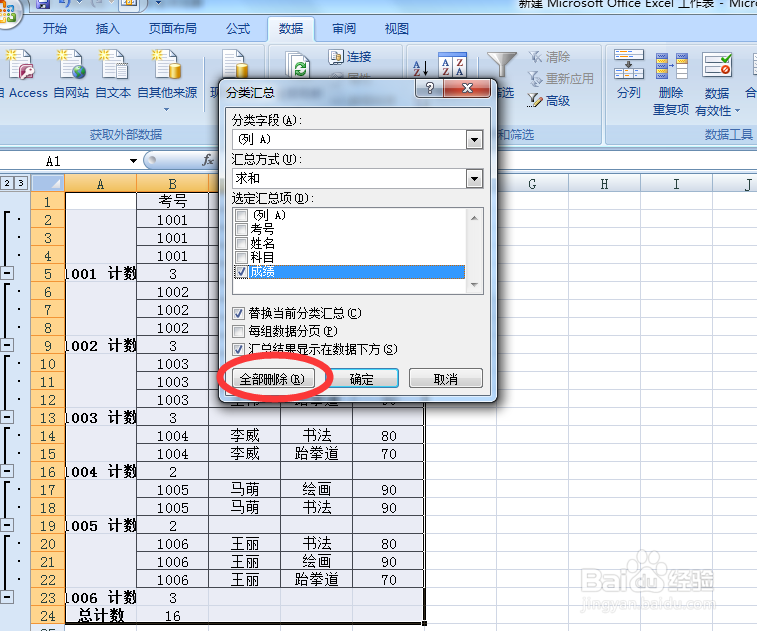Click the Office button orb
This screenshot has height=631, width=757.
(x=7, y=13)
